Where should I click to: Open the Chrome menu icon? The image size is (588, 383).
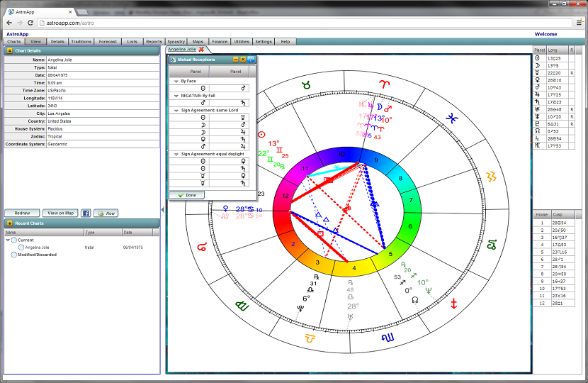click(578, 23)
